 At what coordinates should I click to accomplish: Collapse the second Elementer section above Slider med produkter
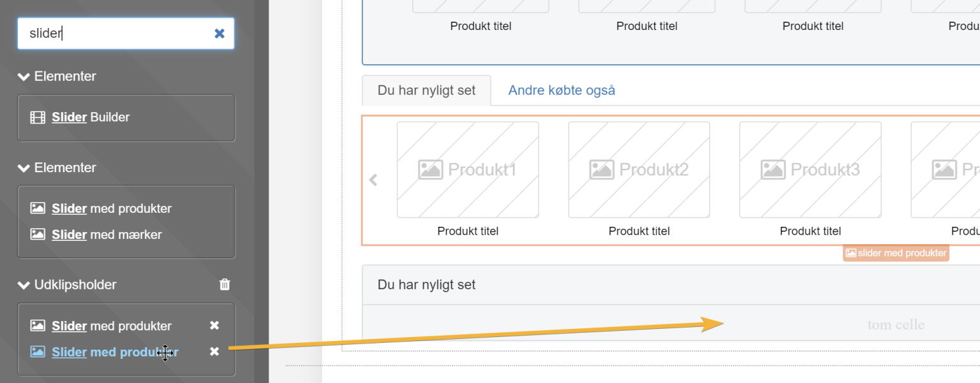tap(24, 168)
